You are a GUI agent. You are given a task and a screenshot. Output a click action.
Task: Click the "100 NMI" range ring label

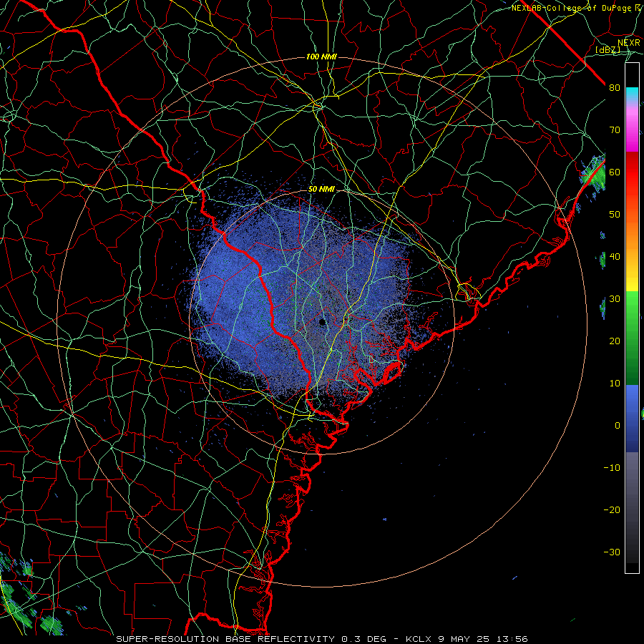tap(321, 57)
